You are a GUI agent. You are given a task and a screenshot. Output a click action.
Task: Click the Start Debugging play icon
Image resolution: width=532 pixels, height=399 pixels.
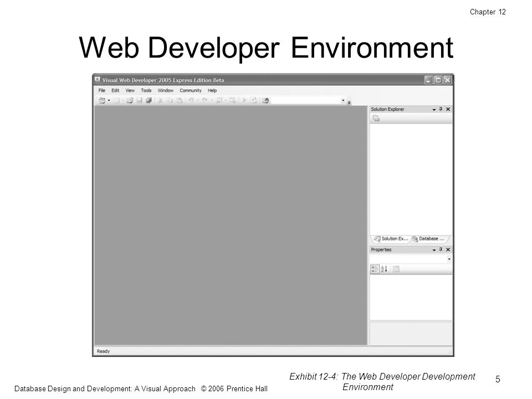[x=244, y=100]
